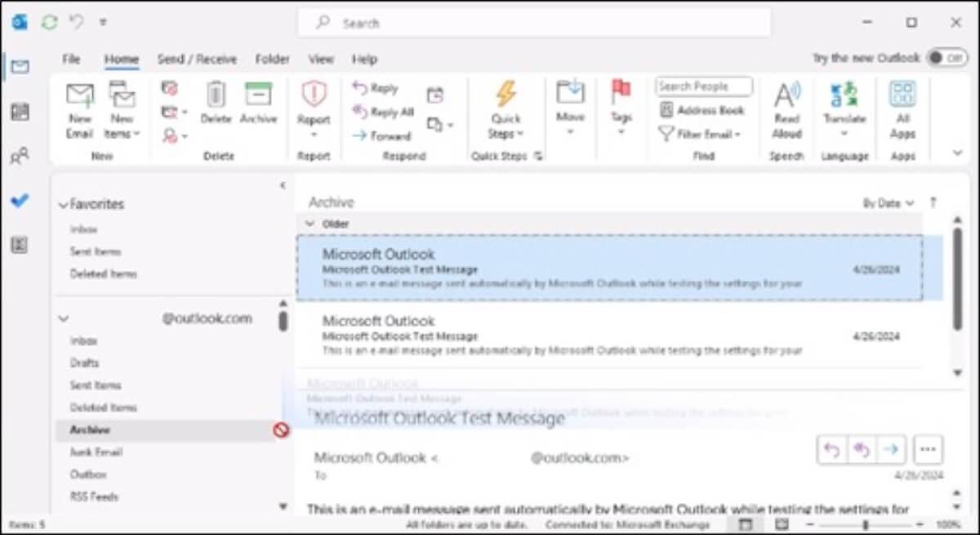Open the Customize Quick Access Toolbar dropdown
The height and width of the screenshot is (535, 980).
(x=103, y=22)
